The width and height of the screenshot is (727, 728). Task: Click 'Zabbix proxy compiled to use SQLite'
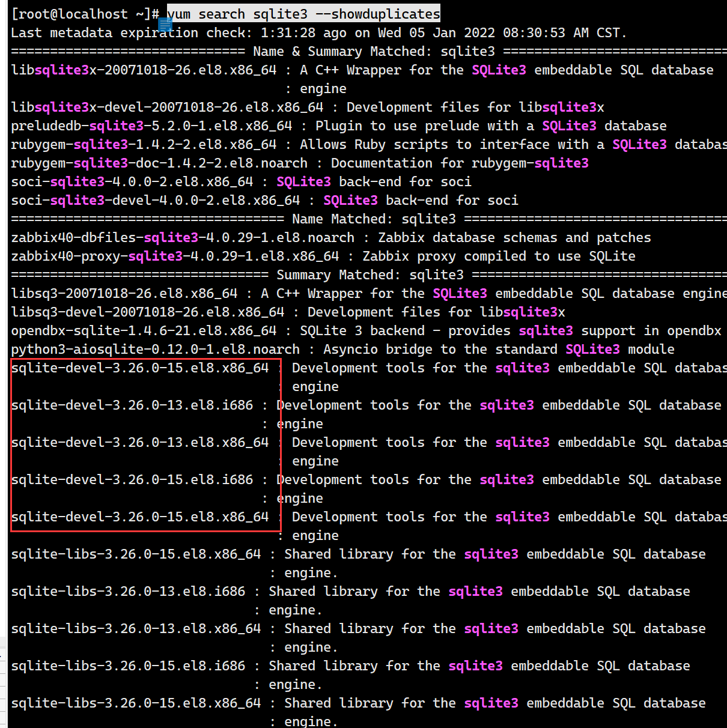(x=499, y=256)
